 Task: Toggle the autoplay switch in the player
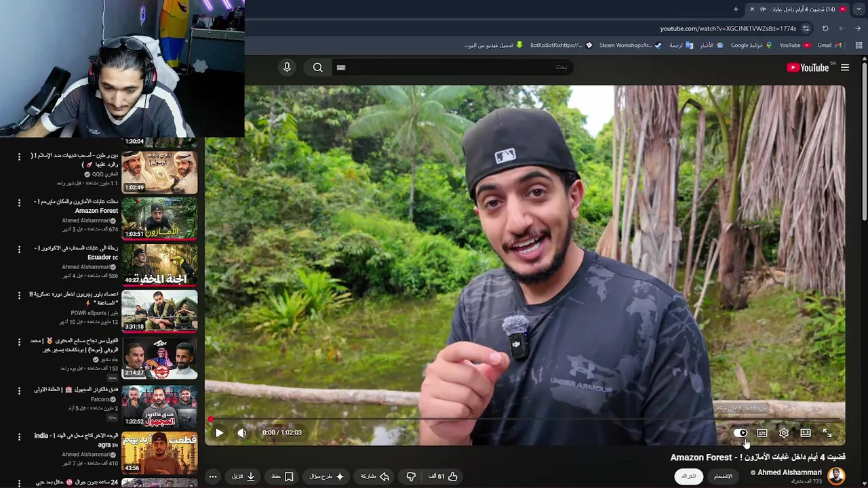tap(741, 432)
